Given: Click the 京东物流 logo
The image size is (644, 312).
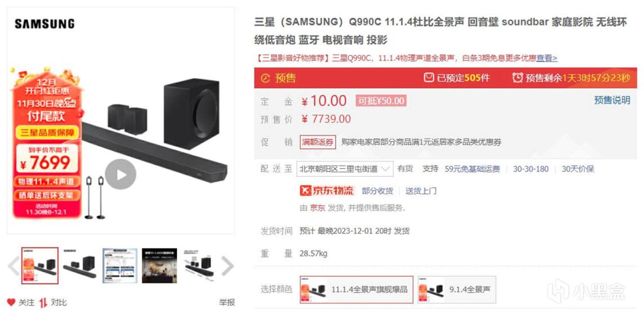Looking at the screenshot, I should (328, 191).
